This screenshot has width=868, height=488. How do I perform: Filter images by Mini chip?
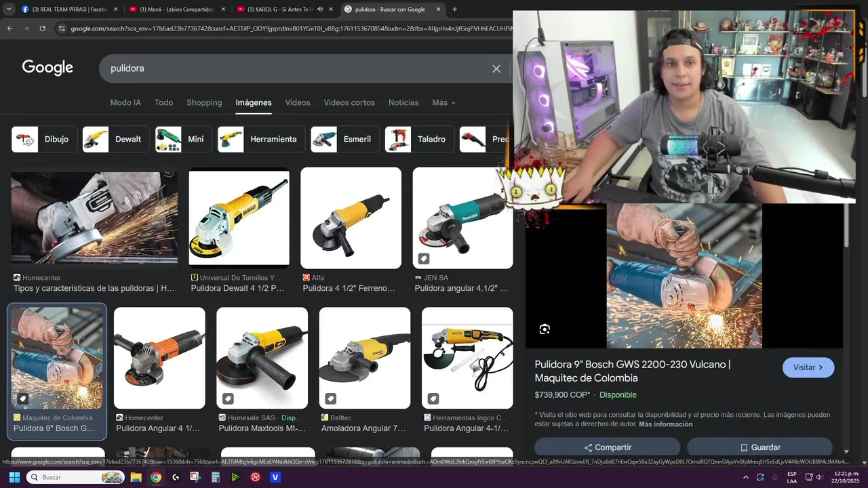183,139
